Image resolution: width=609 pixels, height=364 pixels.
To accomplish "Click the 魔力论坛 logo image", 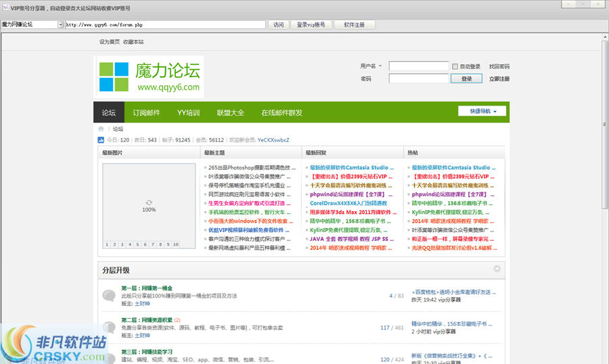I will 149,76.
